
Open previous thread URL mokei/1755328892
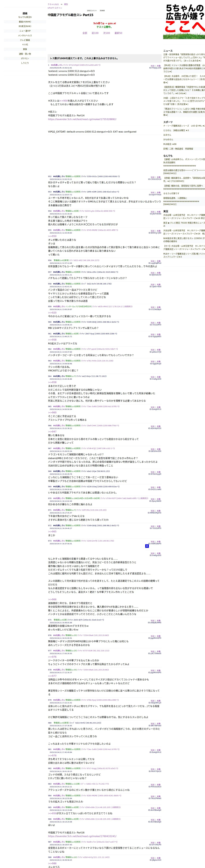(x=82, y=119)
